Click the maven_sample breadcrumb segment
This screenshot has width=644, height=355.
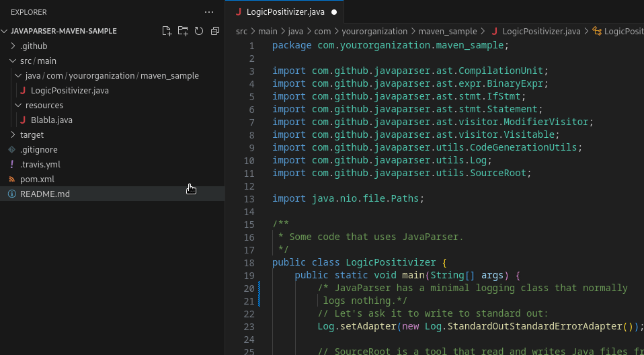447,32
